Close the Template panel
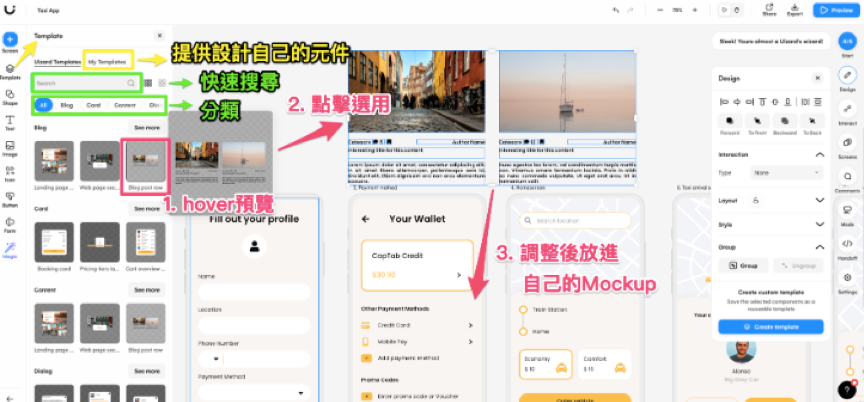Image resolution: width=864 pixels, height=402 pixels. coord(160,36)
